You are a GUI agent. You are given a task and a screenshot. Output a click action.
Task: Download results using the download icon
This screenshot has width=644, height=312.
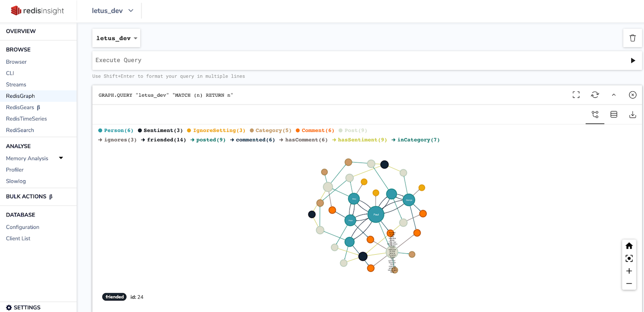click(x=632, y=114)
